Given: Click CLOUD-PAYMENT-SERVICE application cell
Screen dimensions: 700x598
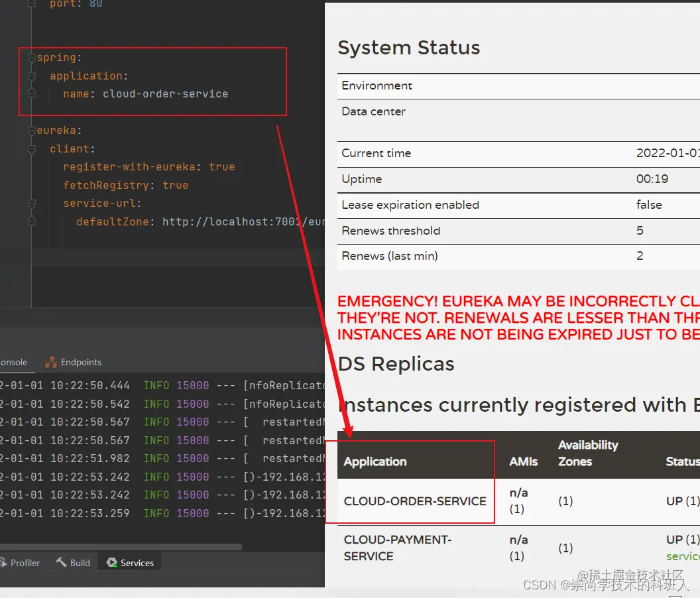Looking at the screenshot, I should [398, 548].
